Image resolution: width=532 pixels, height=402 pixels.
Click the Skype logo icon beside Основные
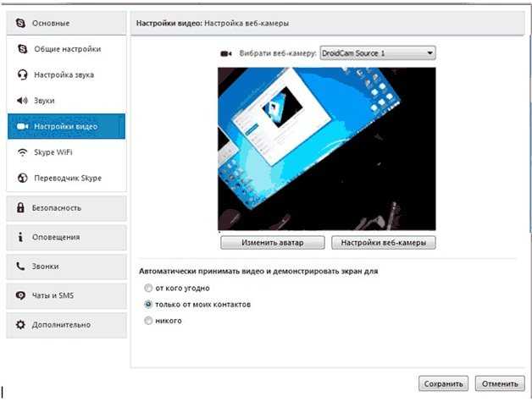20,23
